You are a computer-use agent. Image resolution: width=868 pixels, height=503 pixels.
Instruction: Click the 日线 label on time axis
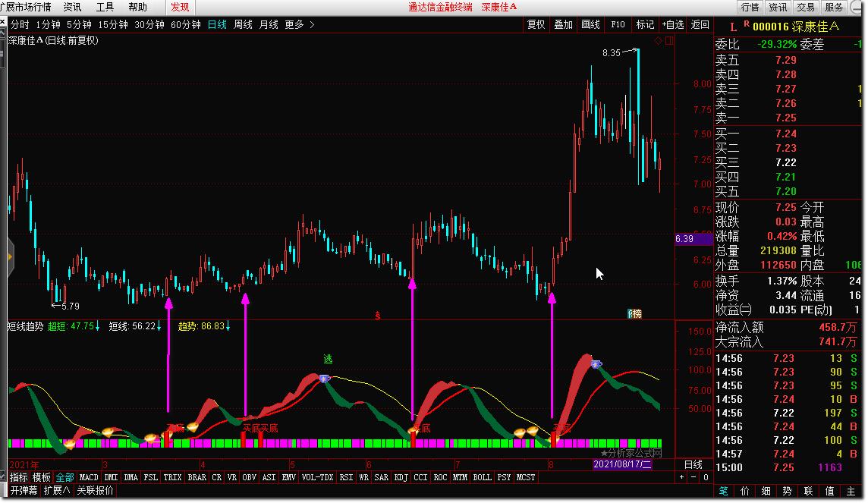coord(693,465)
